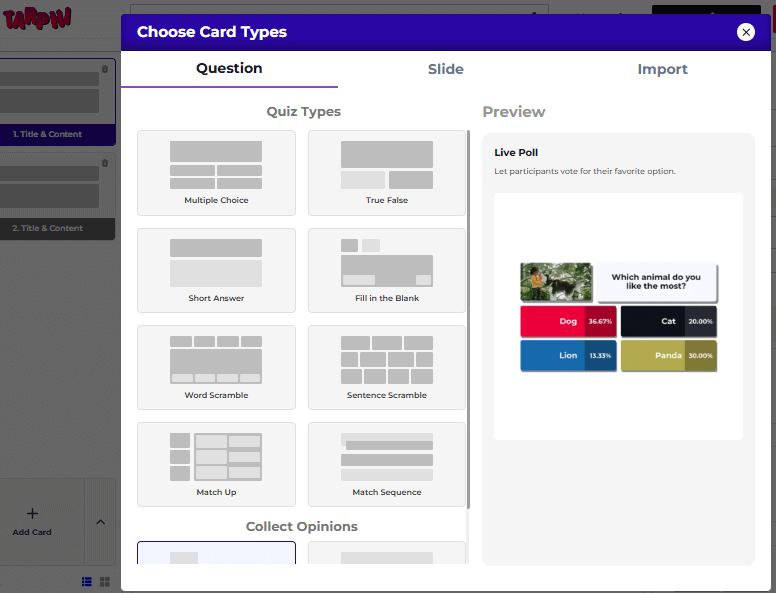
Task: Delete slide 2 with trash icon
Action: tap(105, 163)
